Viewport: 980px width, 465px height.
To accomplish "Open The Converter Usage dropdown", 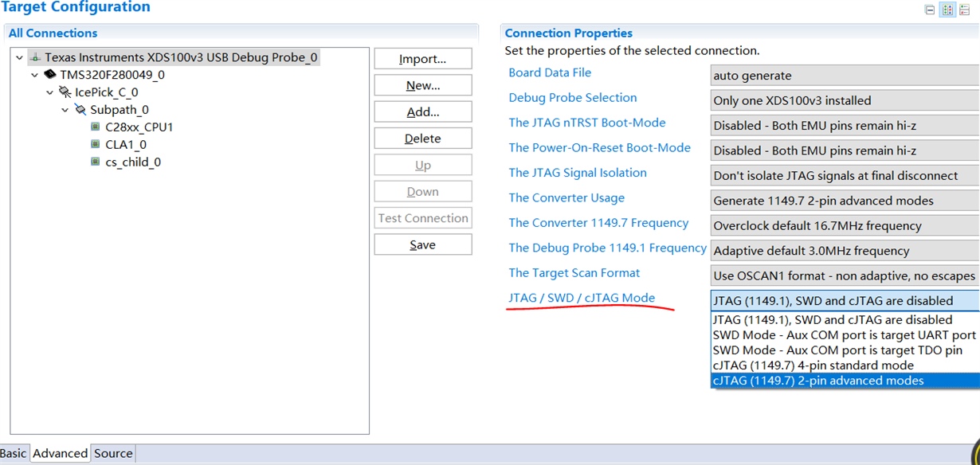I will [x=844, y=201].
